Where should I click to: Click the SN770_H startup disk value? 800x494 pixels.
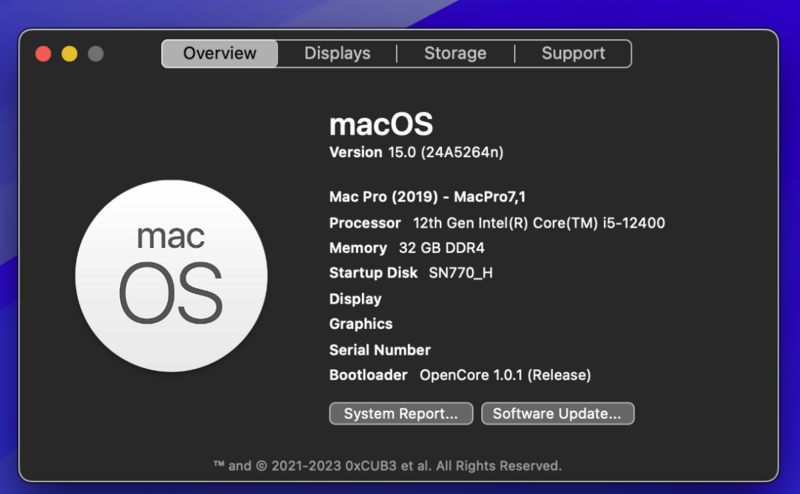461,273
